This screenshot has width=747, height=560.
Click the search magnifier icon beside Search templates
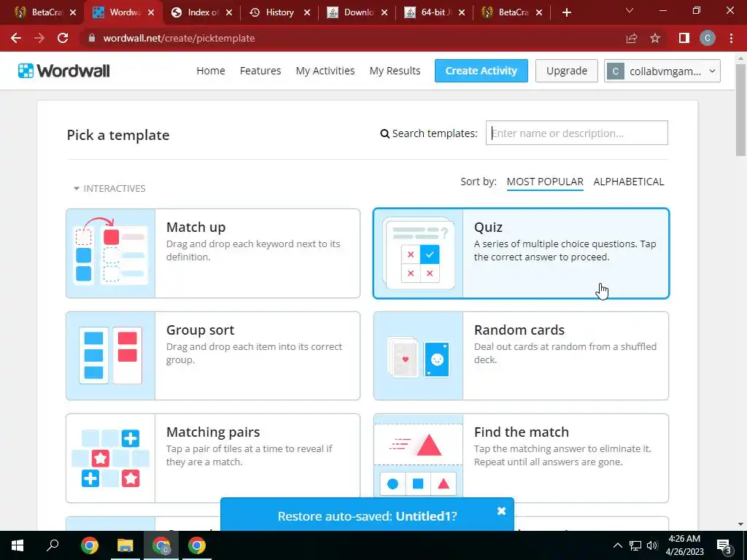click(x=384, y=134)
